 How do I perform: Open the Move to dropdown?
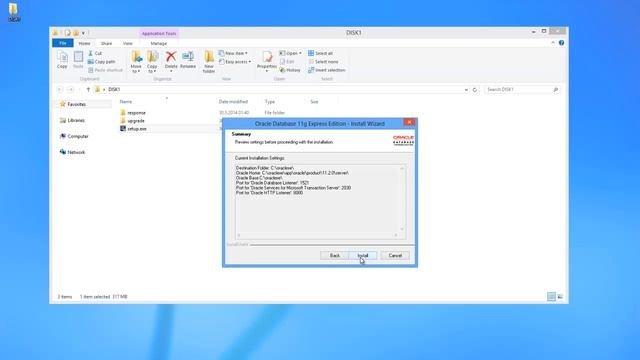tap(136, 62)
